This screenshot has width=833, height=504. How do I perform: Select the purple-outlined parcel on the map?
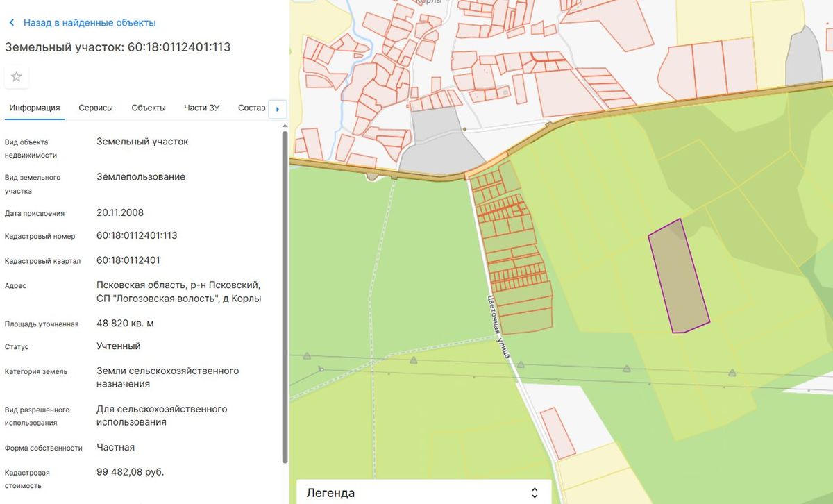679,276
